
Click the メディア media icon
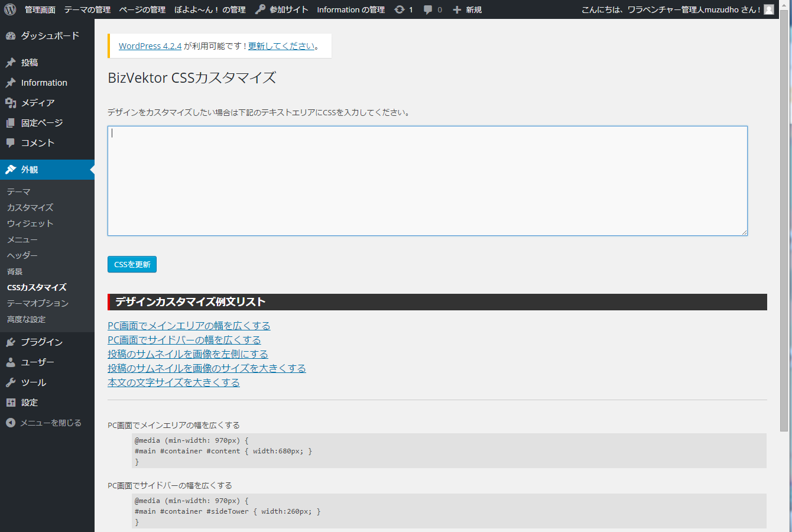[x=11, y=103]
